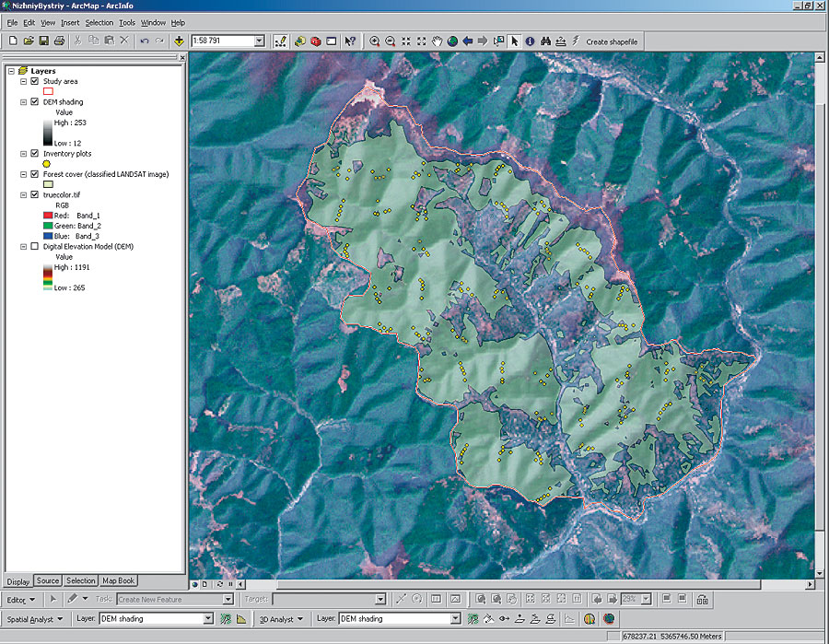Open the Editor Toolbar pencil icon
The image size is (829, 644).
tap(280, 41)
